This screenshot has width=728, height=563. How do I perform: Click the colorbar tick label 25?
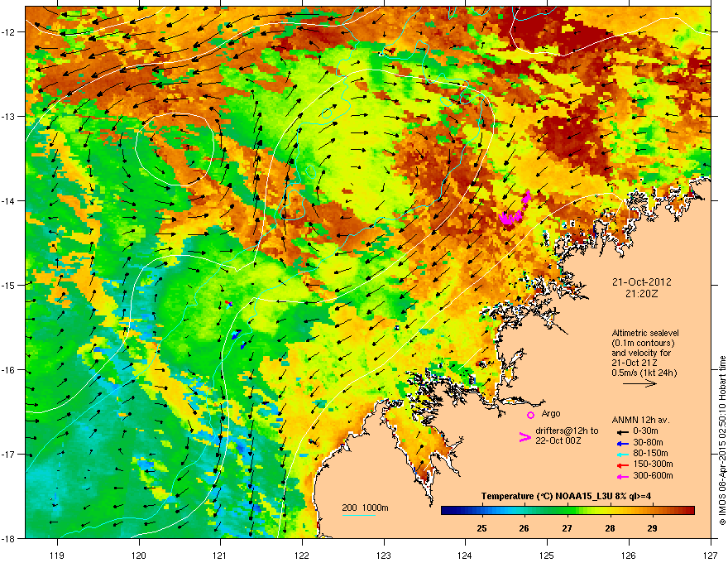click(x=481, y=528)
